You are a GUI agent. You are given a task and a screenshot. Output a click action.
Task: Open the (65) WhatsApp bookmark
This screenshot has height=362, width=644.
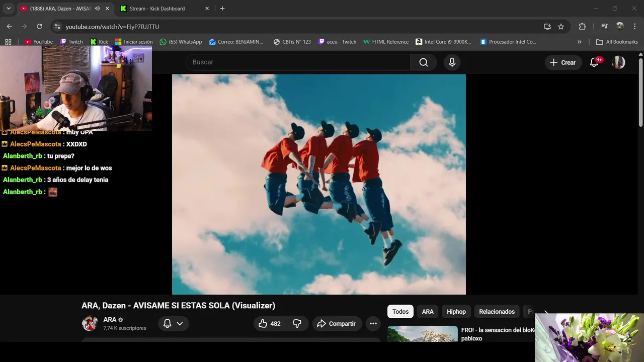(x=181, y=42)
